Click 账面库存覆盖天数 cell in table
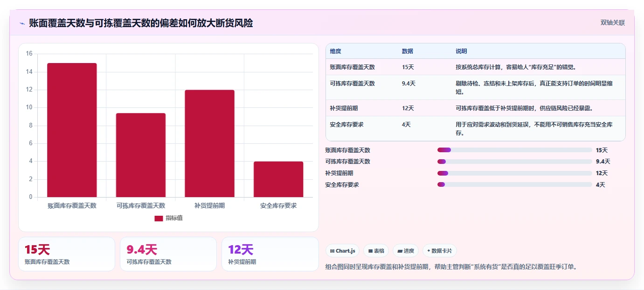The image size is (644, 290). (352, 67)
